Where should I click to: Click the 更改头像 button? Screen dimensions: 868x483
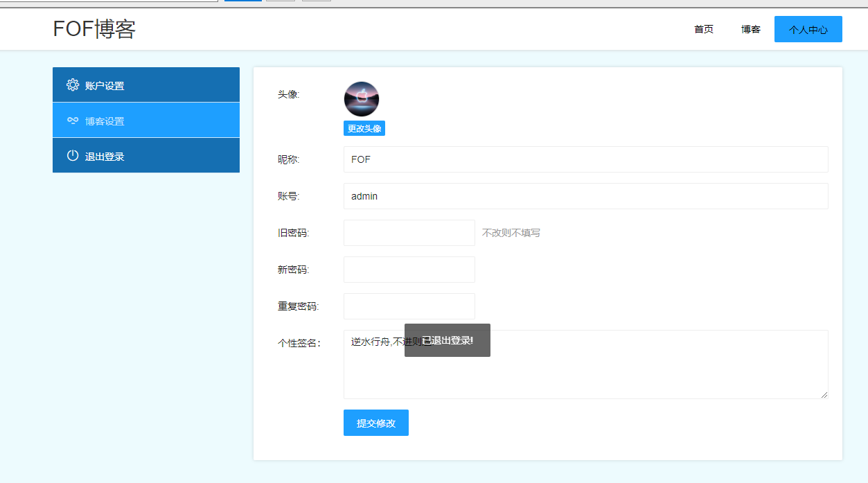(x=364, y=128)
